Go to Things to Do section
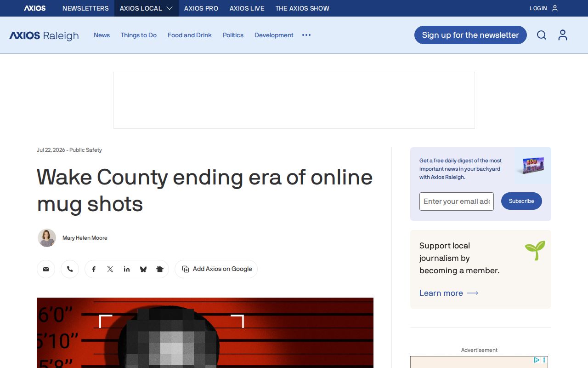 click(139, 35)
